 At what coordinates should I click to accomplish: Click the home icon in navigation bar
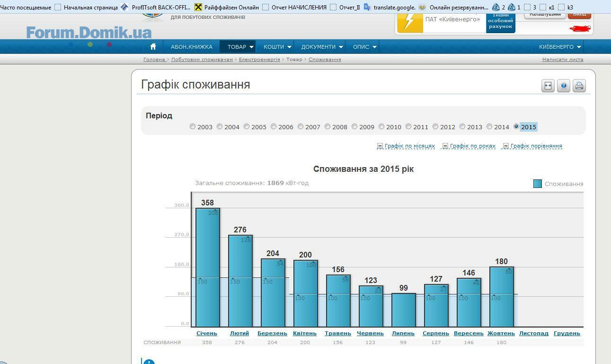tap(153, 47)
